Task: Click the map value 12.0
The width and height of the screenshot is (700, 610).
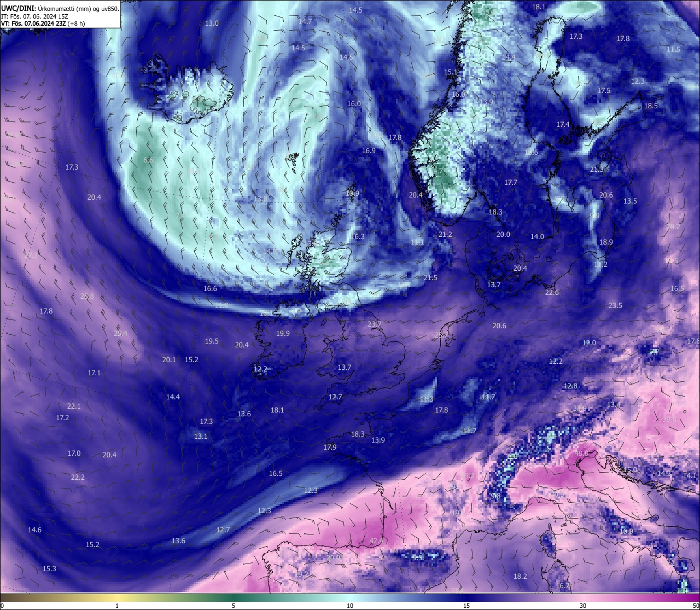Action: pos(589,342)
